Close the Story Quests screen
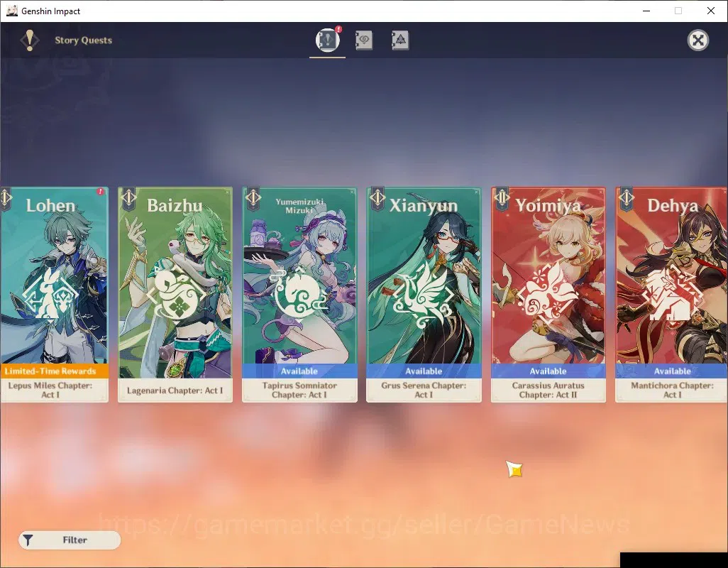This screenshot has height=568, width=728. coord(697,40)
